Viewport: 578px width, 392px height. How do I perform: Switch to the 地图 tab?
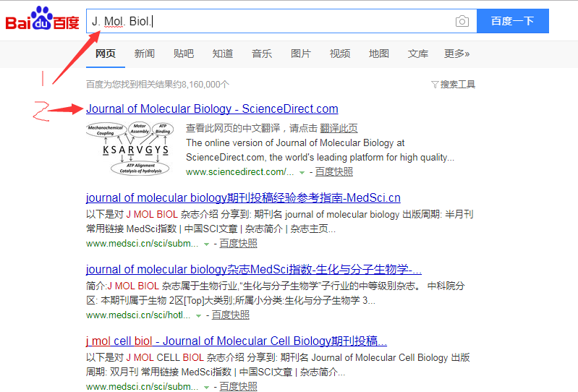click(x=379, y=54)
